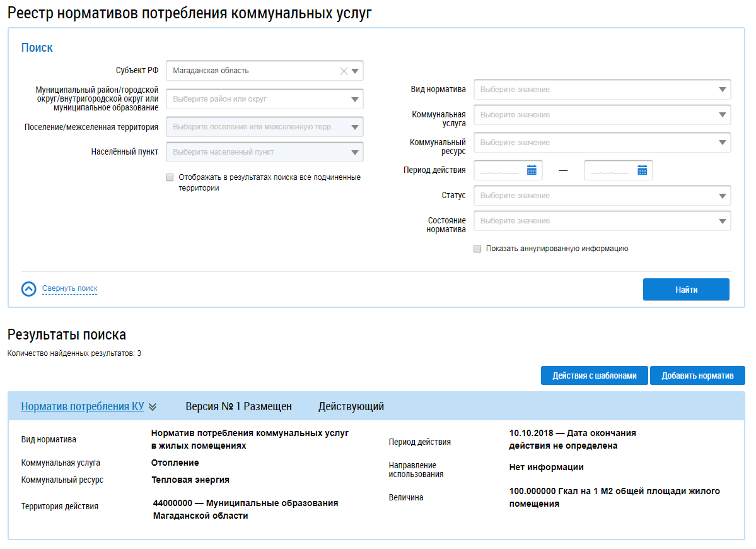
Task: Click the Свернуть поиск link
Action: point(70,289)
